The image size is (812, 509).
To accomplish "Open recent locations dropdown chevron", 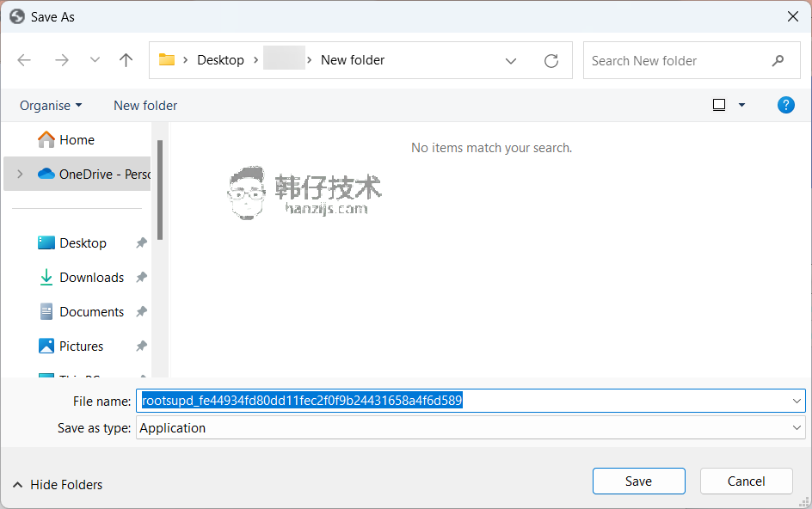I will pyautogui.click(x=95, y=60).
